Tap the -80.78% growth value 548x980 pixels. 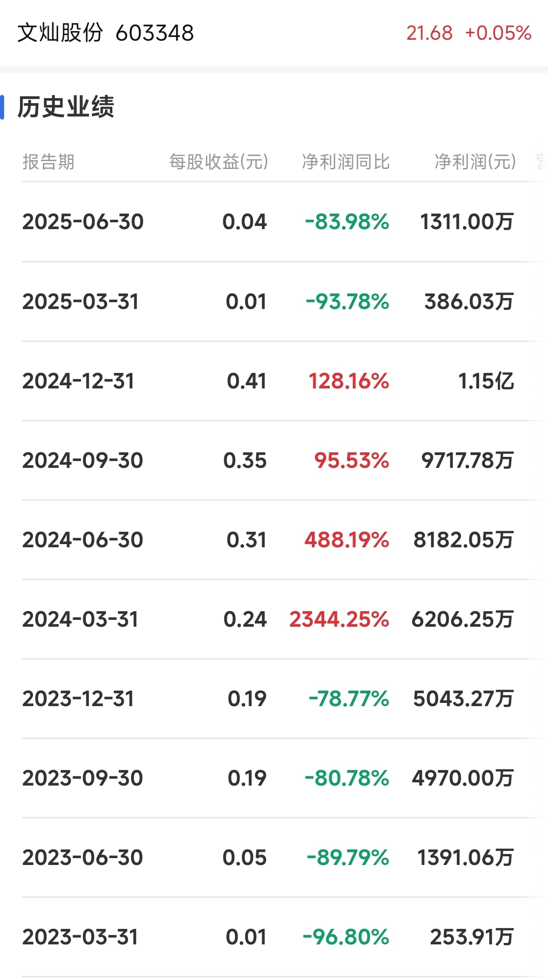(347, 778)
